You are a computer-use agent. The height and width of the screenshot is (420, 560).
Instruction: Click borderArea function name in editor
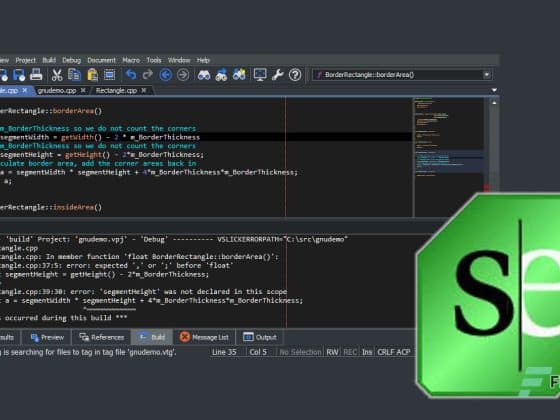point(73,111)
